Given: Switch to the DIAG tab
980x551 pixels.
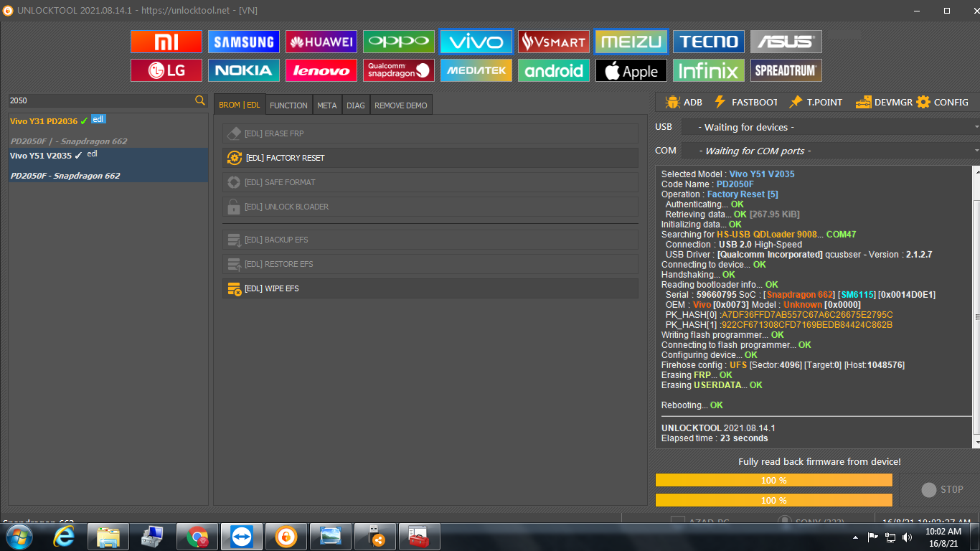Looking at the screenshot, I should click(356, 105).
